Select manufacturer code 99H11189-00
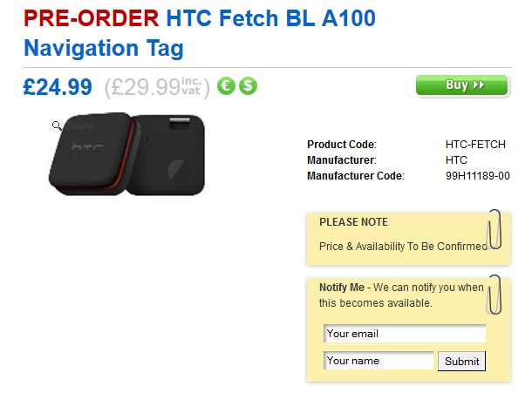The height and width of the screenshot is (393, 532). 477,176
